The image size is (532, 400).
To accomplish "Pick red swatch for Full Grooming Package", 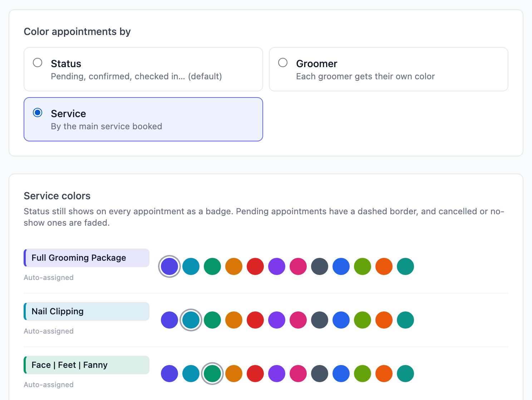I will [255, 266].
